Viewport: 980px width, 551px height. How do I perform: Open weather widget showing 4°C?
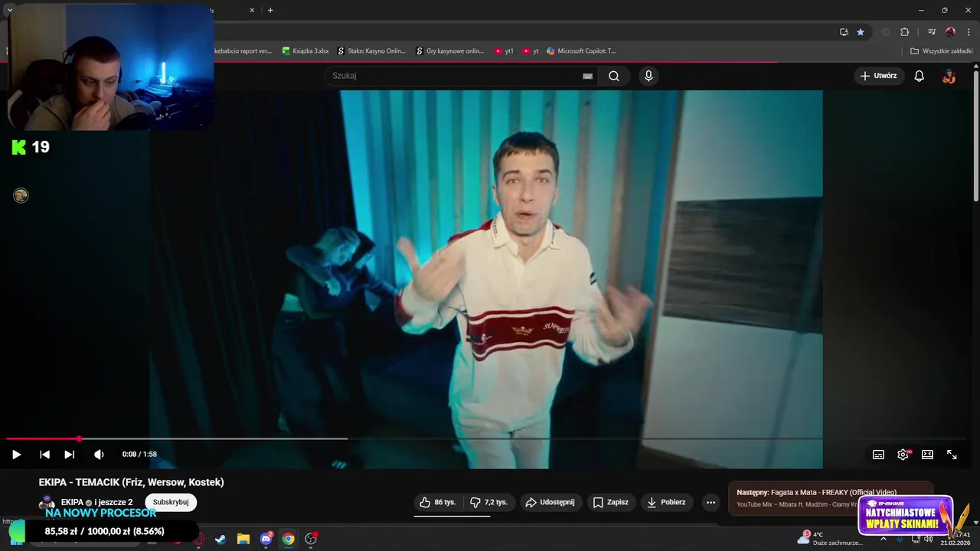(x=830, y=539)
